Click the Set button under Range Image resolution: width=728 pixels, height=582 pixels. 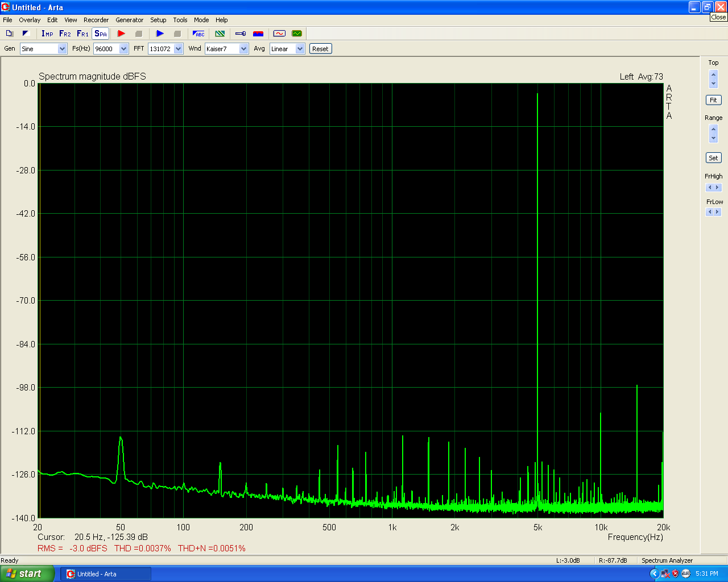click(713, 158)
